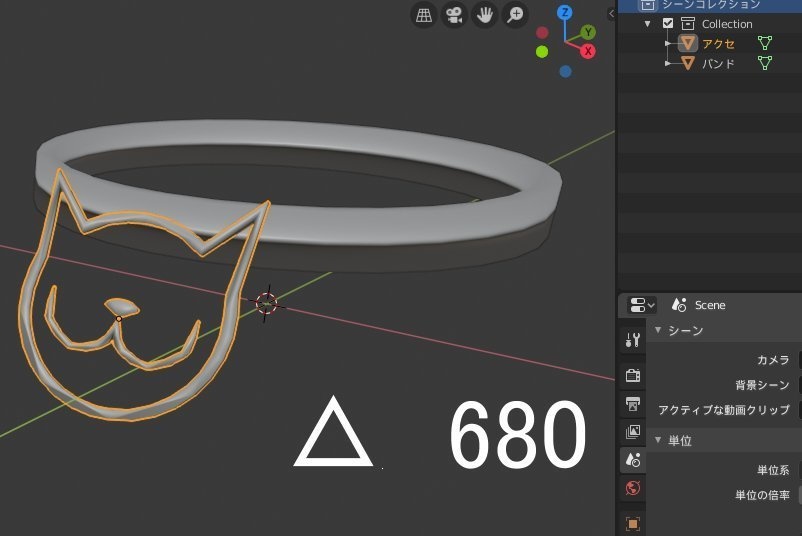Viewport: 802px width, 536px height.
Task: Open the Output properties tab
Action: 633,404
